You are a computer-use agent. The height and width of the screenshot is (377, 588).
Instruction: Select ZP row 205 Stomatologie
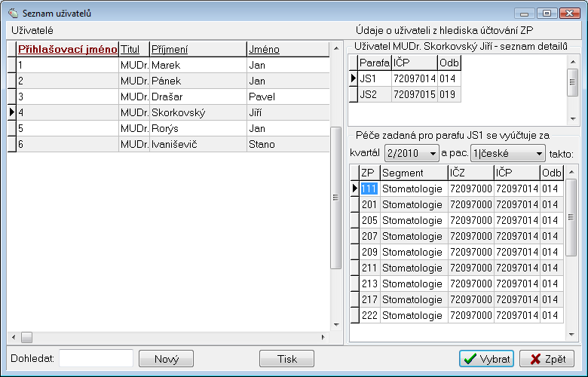pos(412,220)
